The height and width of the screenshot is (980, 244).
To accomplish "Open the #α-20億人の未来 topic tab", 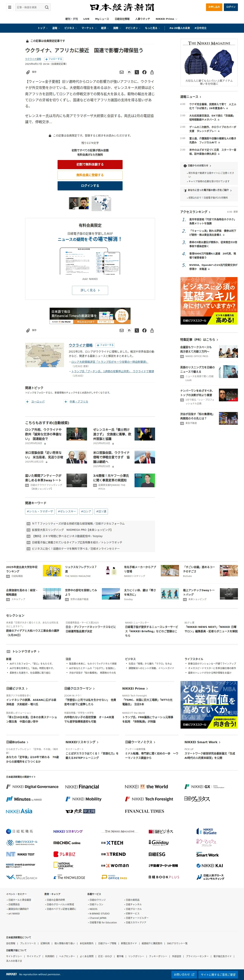I will tap(180, 28).
